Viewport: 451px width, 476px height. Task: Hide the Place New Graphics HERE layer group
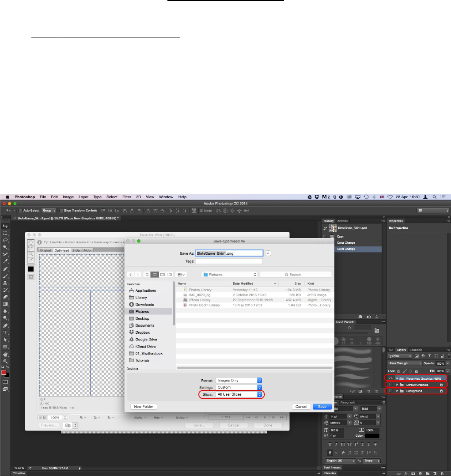click(391, 378)
